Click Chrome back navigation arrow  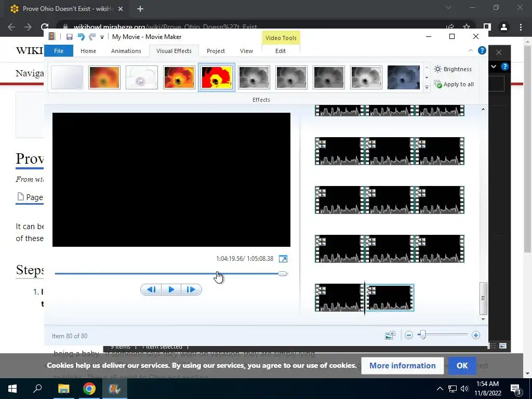point(11,27)
